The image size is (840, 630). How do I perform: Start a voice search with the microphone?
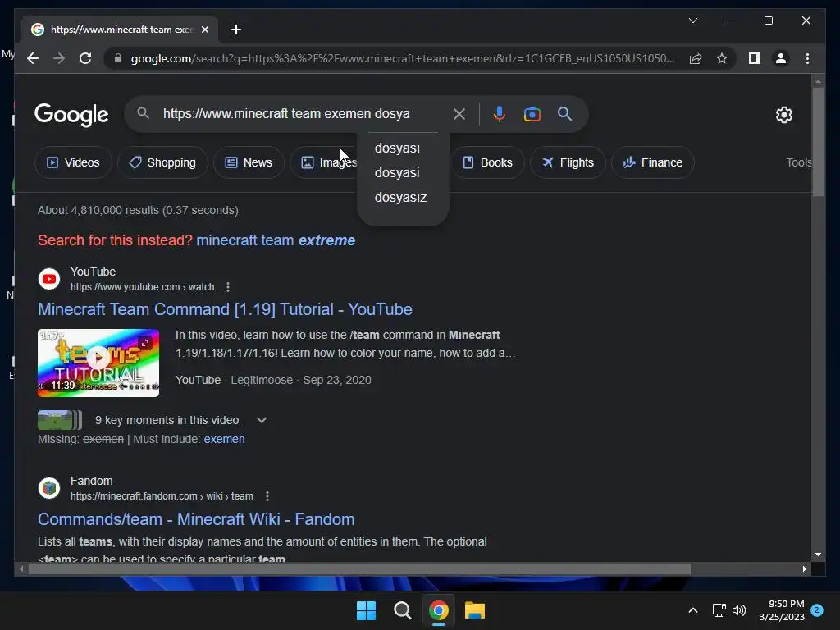coord(500,114)
